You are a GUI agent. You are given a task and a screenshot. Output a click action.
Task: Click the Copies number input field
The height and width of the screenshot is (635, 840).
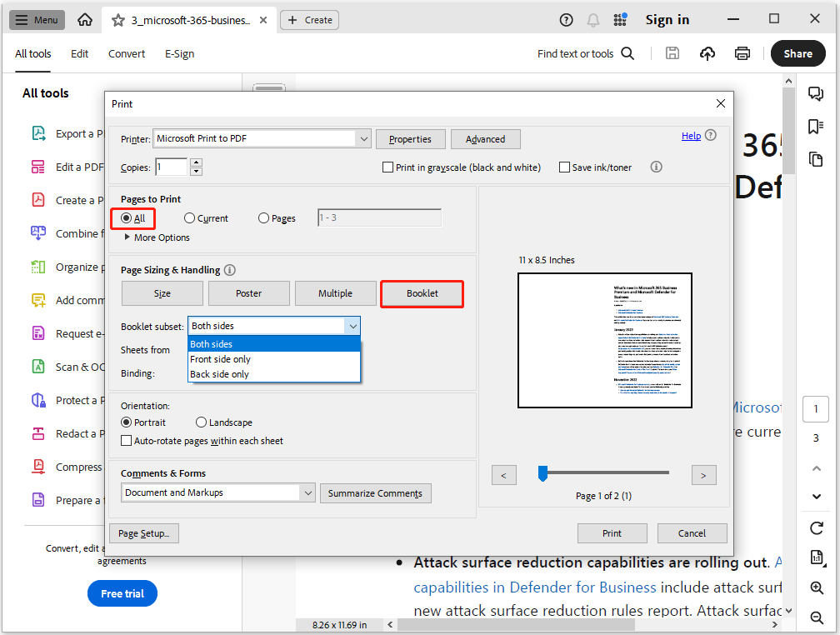tap(172, 167)
